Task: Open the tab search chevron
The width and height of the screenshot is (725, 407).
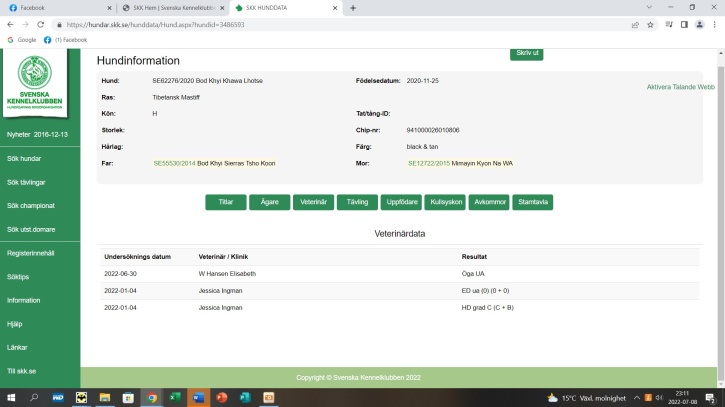Action: [649, 7]
